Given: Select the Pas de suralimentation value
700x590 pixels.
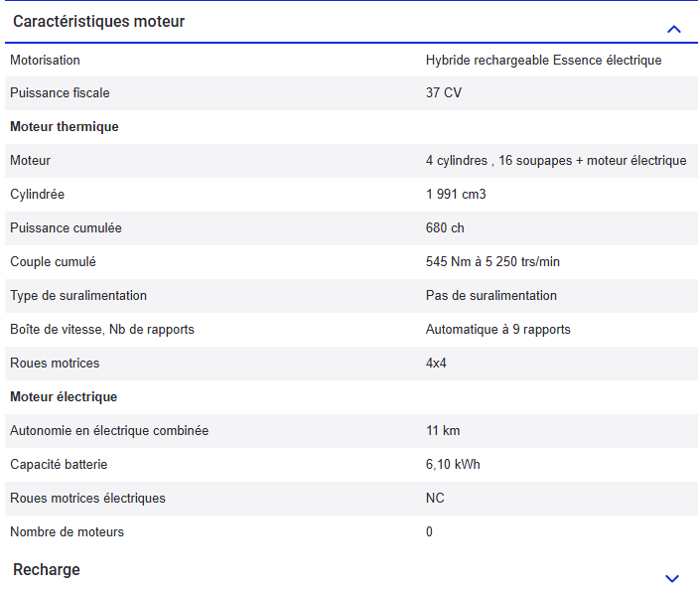Looking at the screenshot, I should [x=491, y=296].
